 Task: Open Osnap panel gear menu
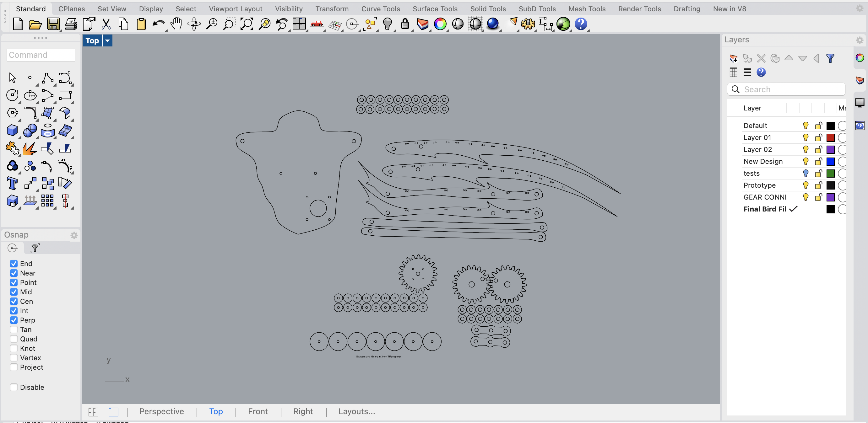pyautogui.click(x=74, y=235)
